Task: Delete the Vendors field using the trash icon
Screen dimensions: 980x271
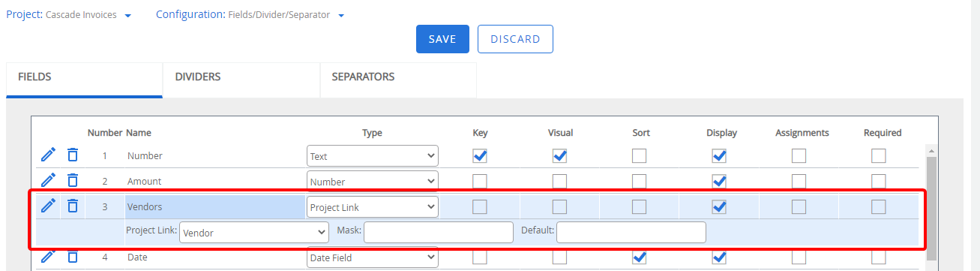Action: 73,206
